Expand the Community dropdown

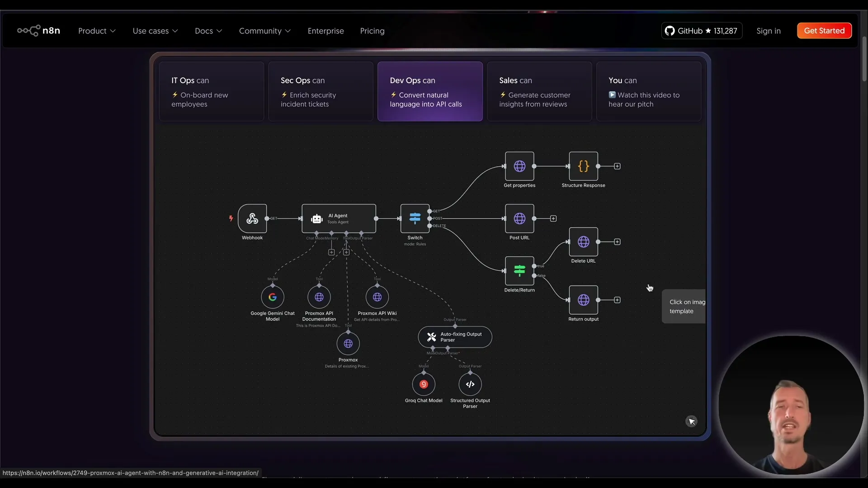[264, 31]
